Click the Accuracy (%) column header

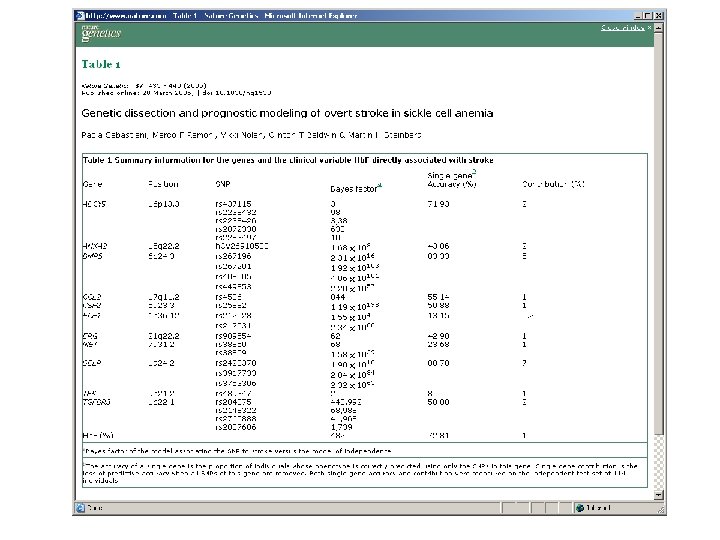(452, 184)
